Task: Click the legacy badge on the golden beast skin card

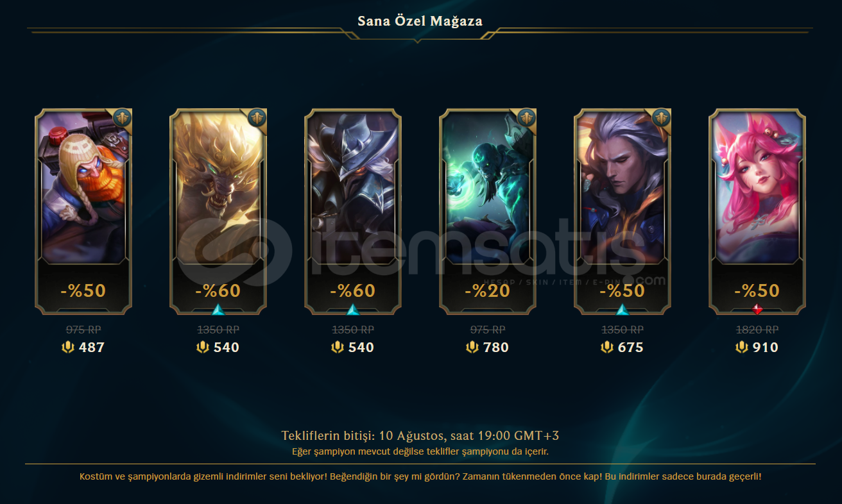Action: 257,118
